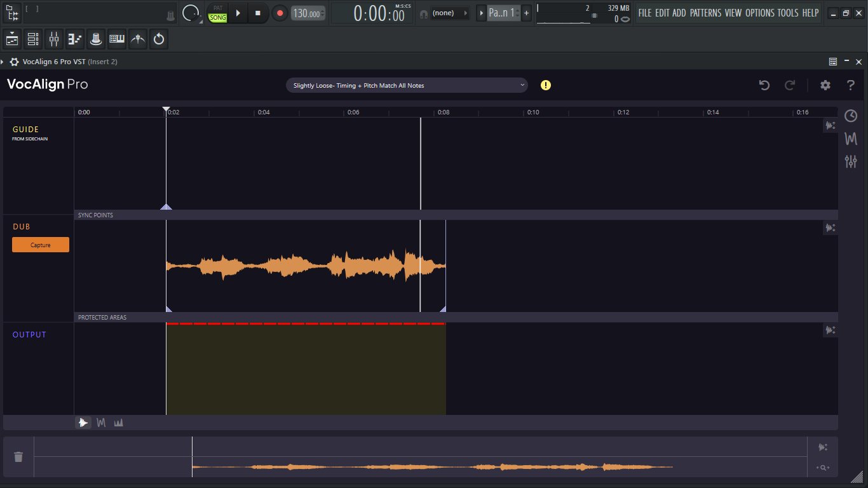Open the snap (none) selector dropdown
868x488 pixels.
pyautogui.click(x=450, y=13)
